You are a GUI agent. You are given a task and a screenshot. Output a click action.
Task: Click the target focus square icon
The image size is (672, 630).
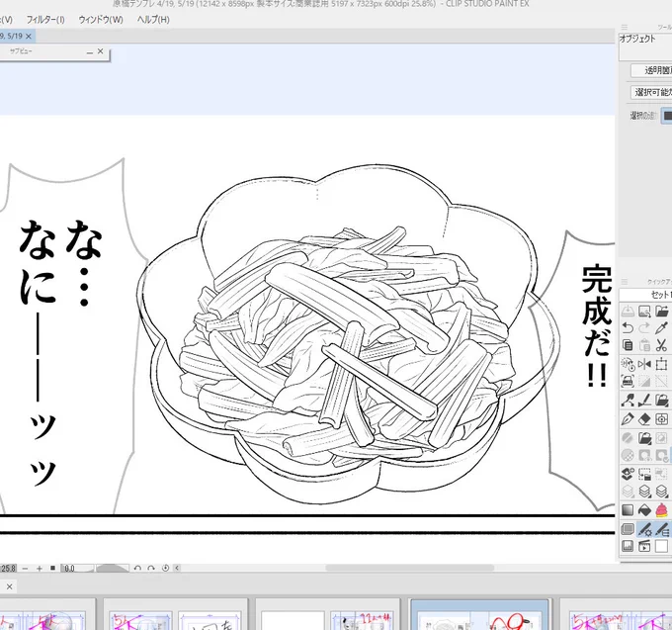pos(661,419)
